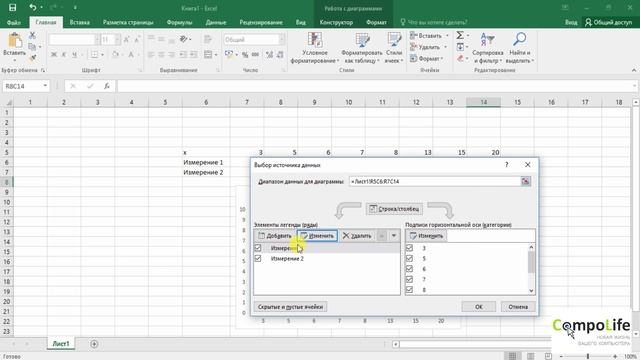
Task: Click the axis labels Изменить button
Action: pos(427,236)
